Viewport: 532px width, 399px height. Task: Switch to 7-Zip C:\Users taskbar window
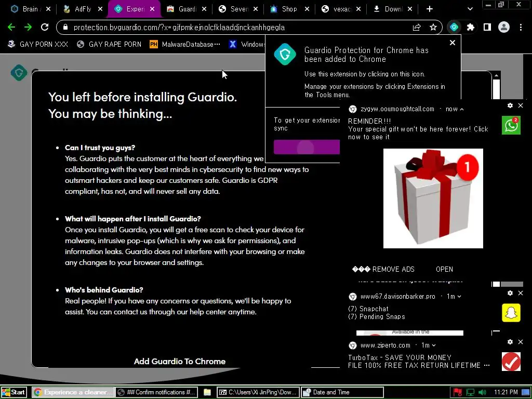[x=258, y=392]
